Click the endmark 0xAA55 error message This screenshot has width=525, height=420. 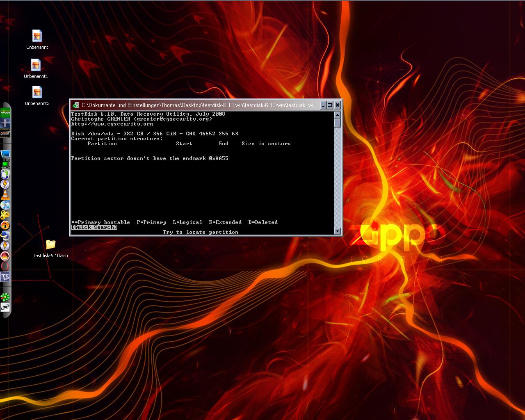point(150,158)
